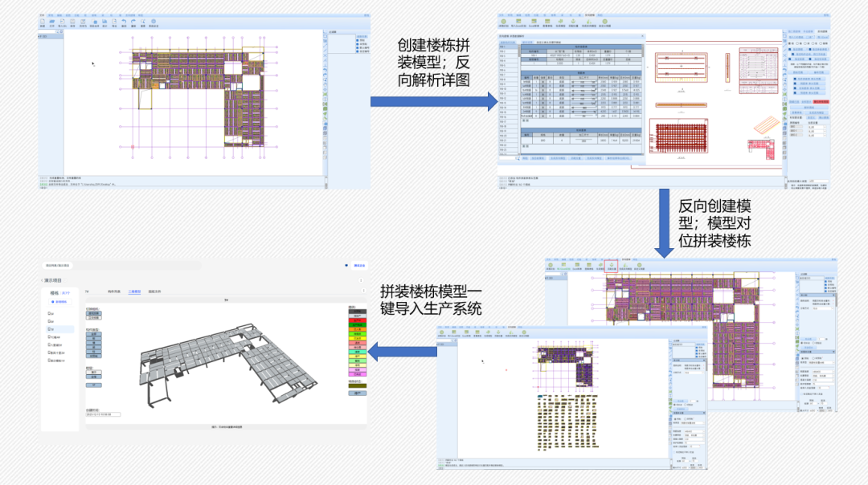Toggle the first checkbox in top-left window's side panel
868x485 pixels.
click(x=357, y=40)
